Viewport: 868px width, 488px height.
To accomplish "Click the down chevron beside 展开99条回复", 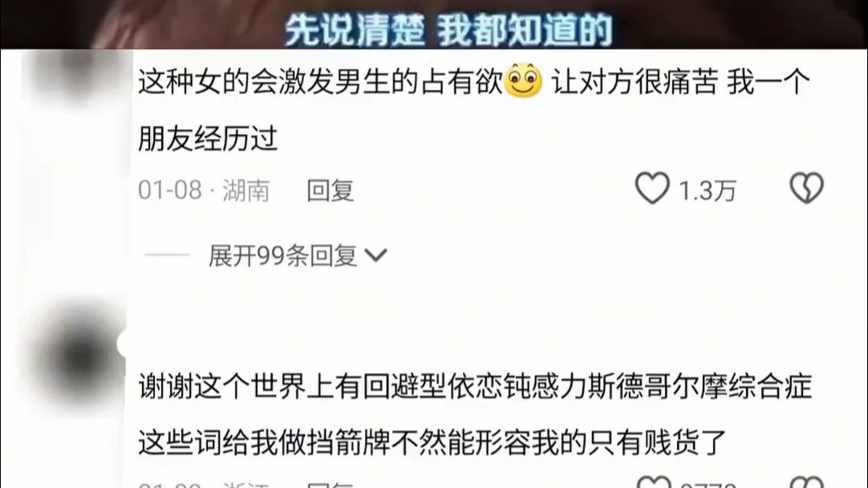I will point(376,255).
